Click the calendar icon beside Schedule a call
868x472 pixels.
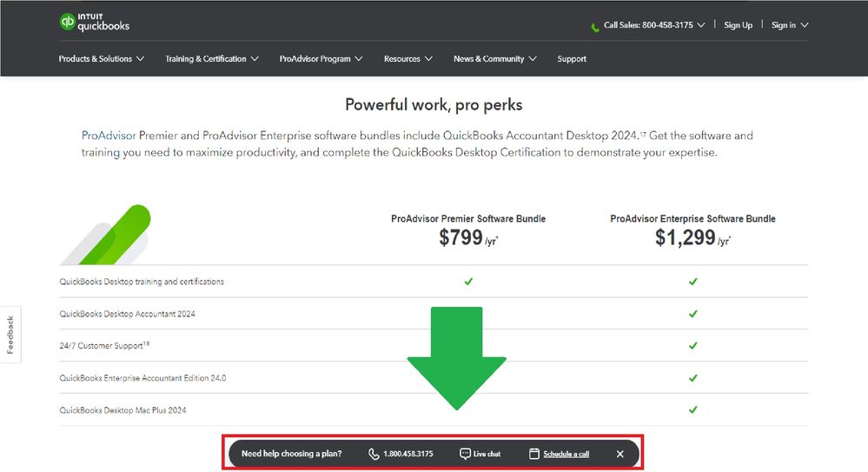(534, 454)
